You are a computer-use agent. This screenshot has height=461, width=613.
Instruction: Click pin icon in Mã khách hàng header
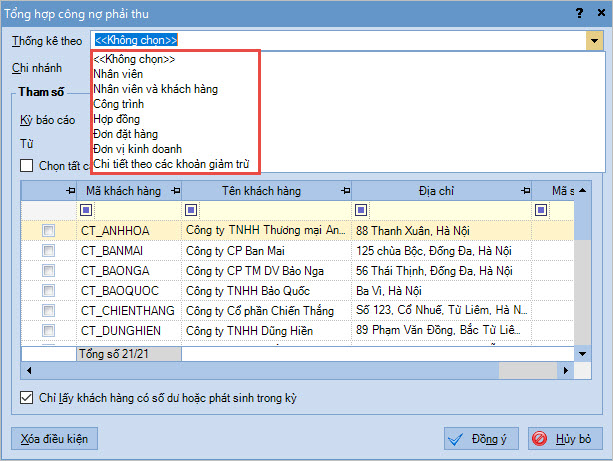[177, 190]
